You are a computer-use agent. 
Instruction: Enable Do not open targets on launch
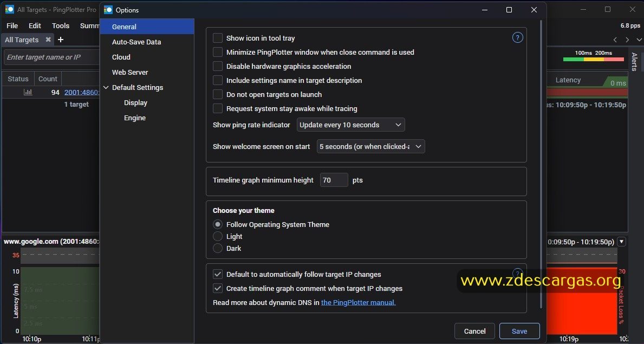218,94
